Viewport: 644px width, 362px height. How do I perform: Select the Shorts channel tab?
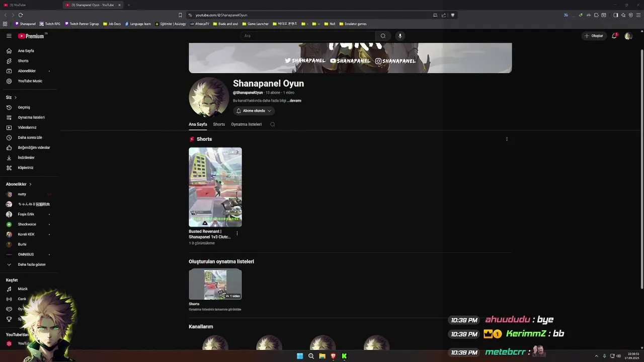(219, 124)
